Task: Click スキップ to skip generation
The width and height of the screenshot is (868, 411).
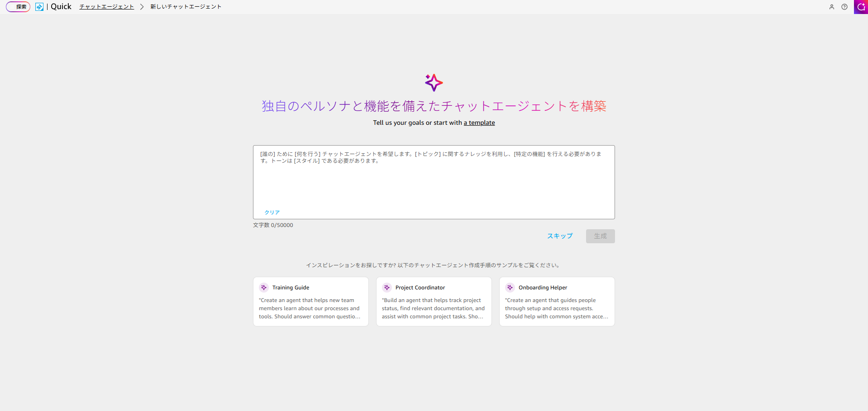Action: [560, 236]
